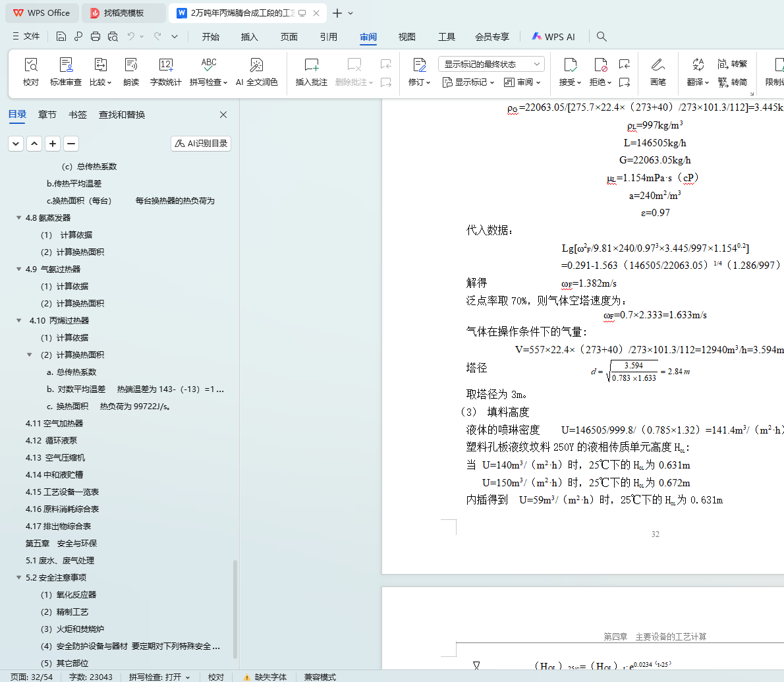Click the expand-all outline levels plus button

tap(53, 144)
